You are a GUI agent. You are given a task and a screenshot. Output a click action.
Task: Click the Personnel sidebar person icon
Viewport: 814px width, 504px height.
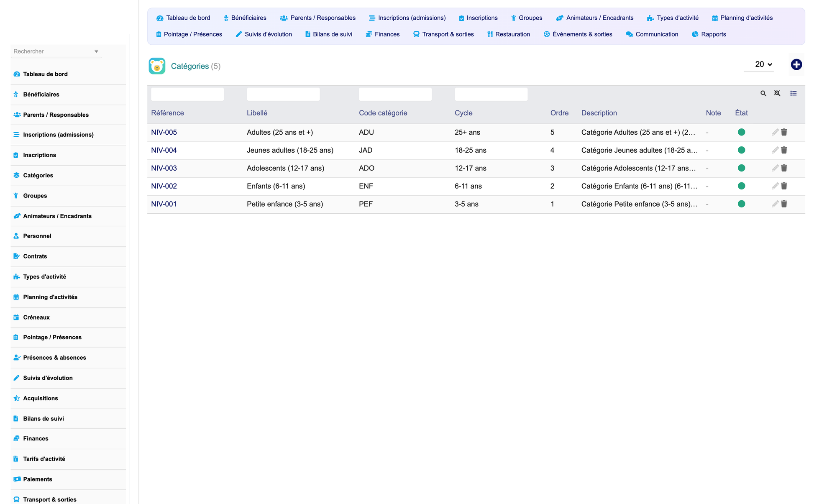tap(16, 236)
